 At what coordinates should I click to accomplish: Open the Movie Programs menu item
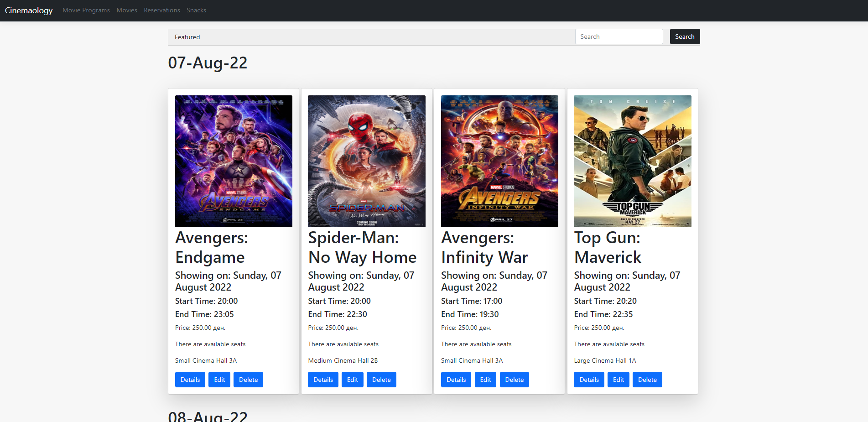tap(86, 10)
